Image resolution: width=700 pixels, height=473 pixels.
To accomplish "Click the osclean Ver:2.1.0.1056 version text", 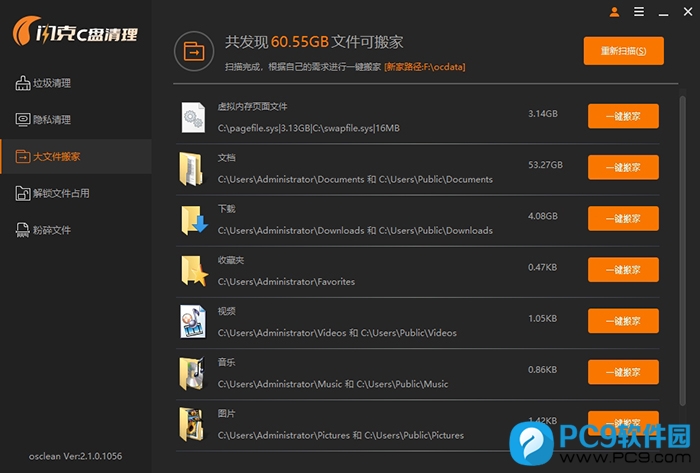I will [75, 456].
